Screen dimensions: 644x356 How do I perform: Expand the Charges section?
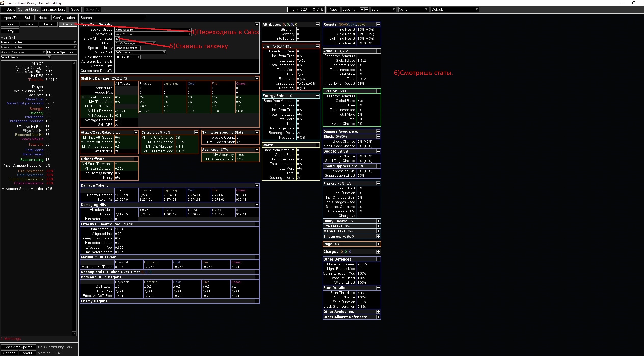pyautogui.click(x=378, y=252)
